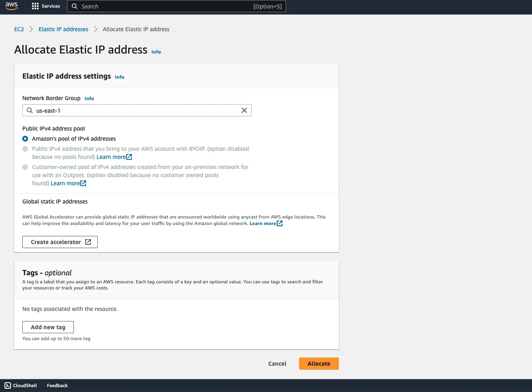Click the external link icon beside BYOIP Learn more
This screenshot has height=392, width=532.
click(x=129, y=157)
